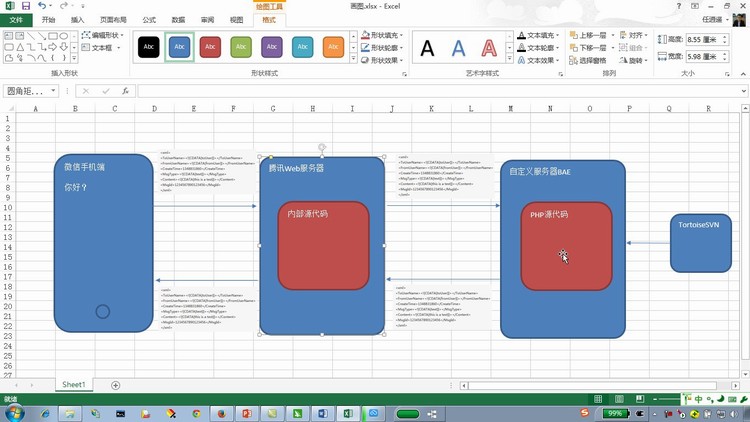Open the Name Box dropdown
750x422 pixels.
53,90
